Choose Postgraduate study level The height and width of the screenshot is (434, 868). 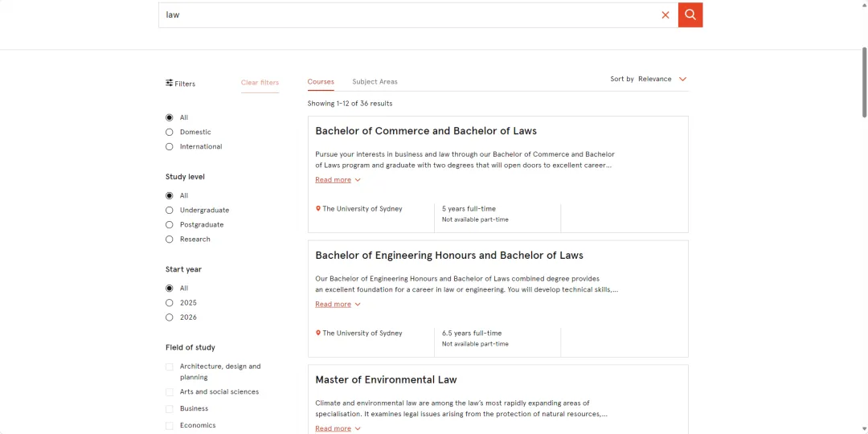pyautogui.click(x=170, y=225)
